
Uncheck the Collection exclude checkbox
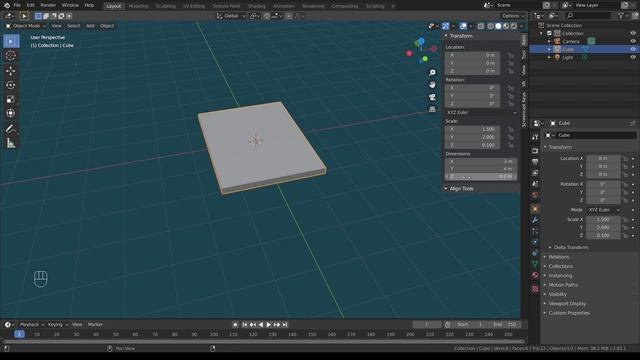pos(549,33)
